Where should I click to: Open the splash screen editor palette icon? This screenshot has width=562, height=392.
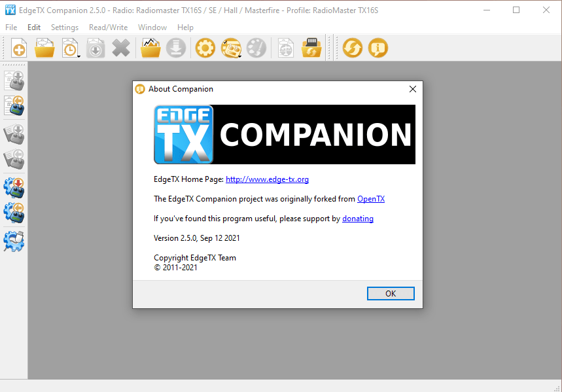click(256, 47)
